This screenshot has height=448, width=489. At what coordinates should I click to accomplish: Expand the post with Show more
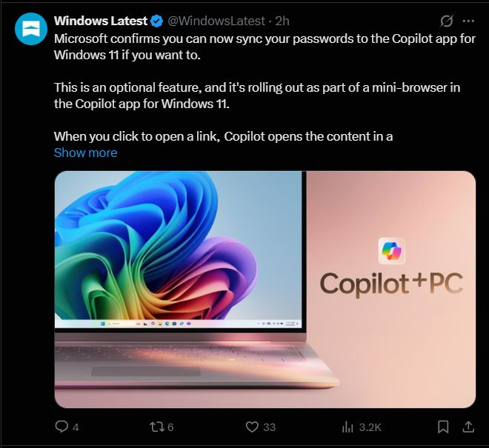85,153
